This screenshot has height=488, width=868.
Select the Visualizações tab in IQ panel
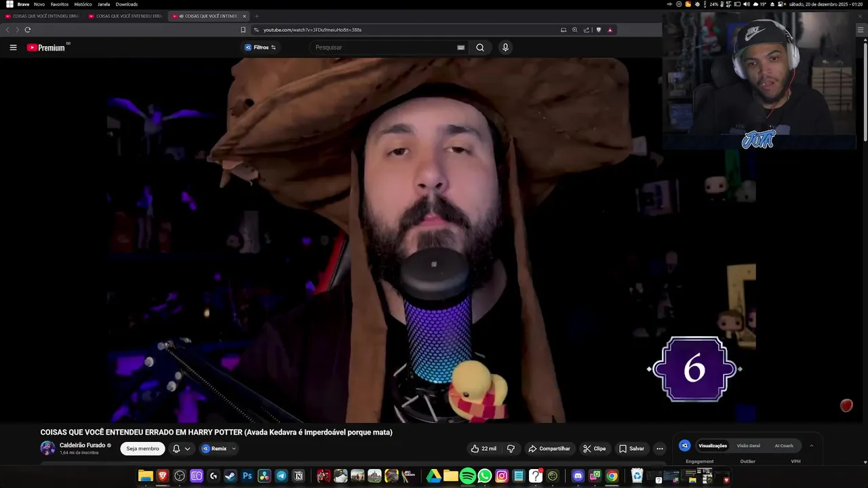pos(713,446)
